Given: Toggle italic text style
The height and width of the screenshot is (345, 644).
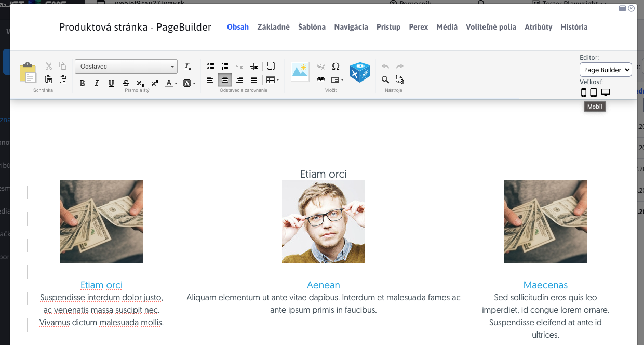Looking at the screenshot, I should tap(97, 83).
